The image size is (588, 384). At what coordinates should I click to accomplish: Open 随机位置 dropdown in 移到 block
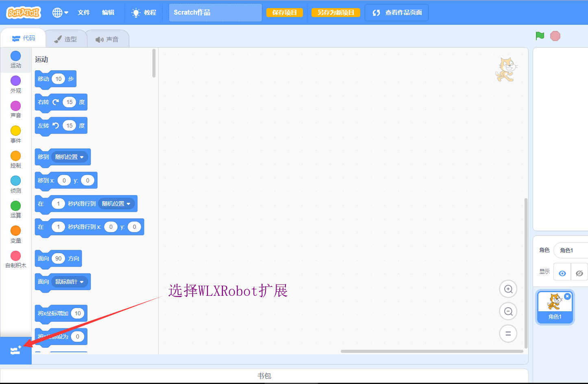[x=70, y=157]
